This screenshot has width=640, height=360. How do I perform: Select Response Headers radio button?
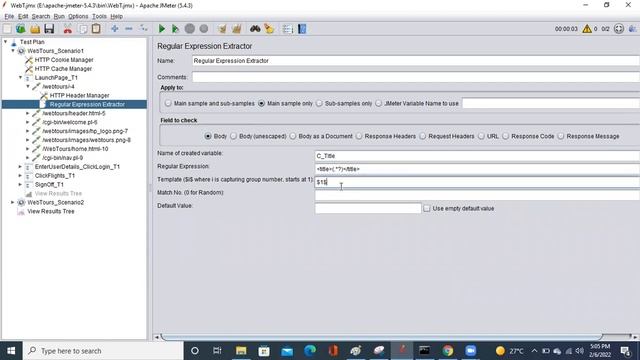point(359,136)
